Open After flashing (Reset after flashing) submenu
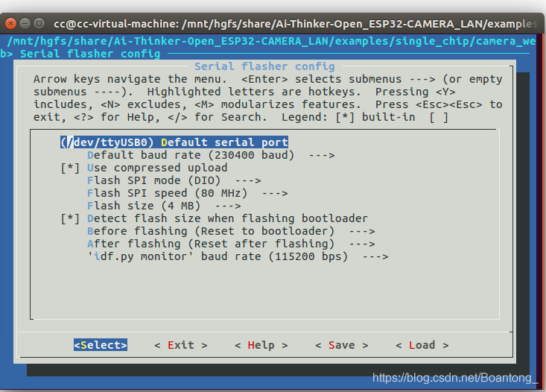Viewport: 546px width, 392px height. [231, 244]
